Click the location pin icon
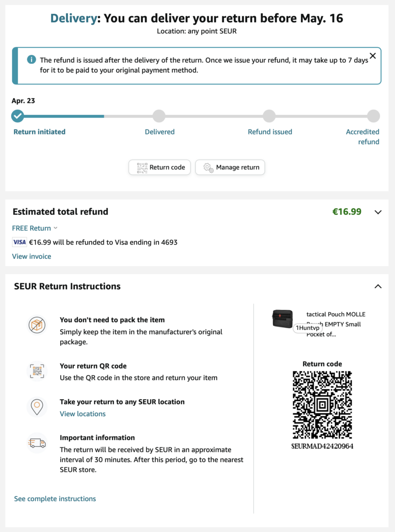 tap(37, 407)
